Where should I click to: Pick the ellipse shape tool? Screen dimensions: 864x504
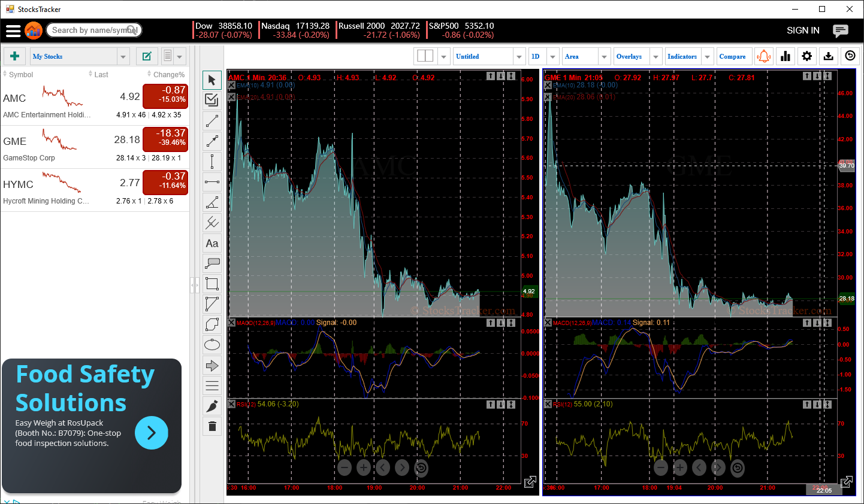(x=212, y=345)
